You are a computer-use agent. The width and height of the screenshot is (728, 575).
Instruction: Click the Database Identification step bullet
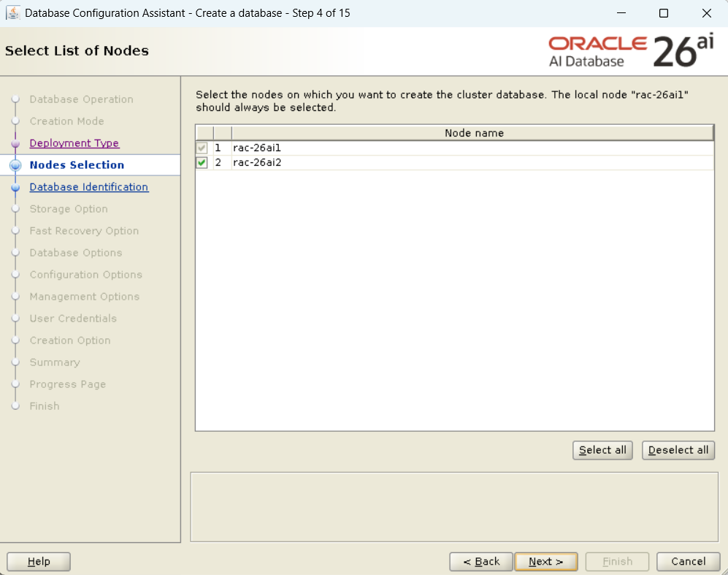(x=15, y=187)
